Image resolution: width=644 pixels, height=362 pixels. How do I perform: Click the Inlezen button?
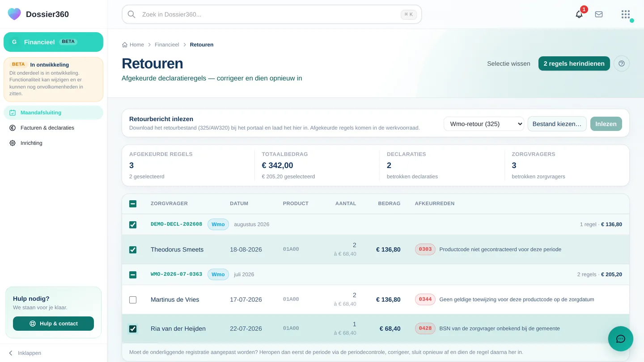point(606,124)
